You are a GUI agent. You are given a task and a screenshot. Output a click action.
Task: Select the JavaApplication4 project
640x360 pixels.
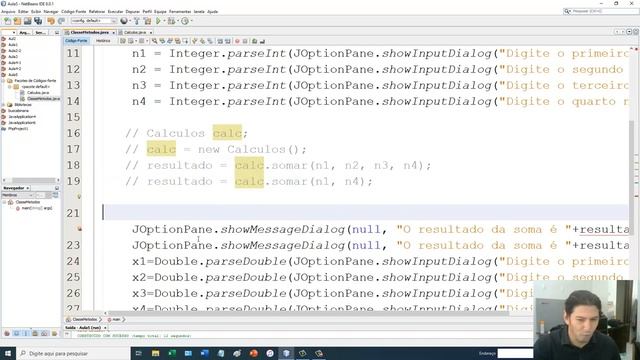[22, 117]
